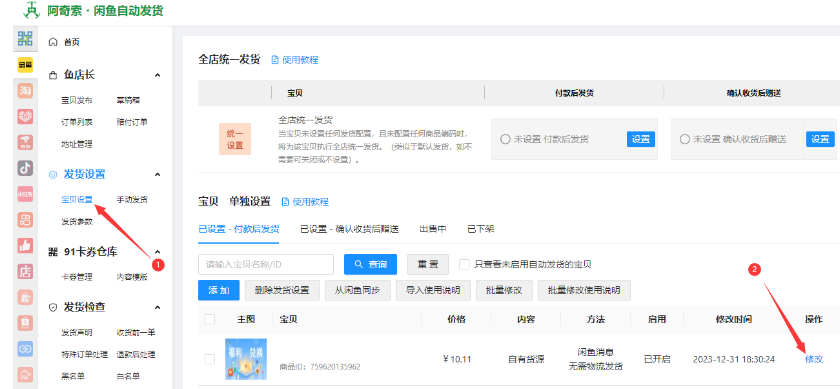Image resolution: width=840 pixels, height=389 pixels.
Task: Open the 已设置 - 付款后发货 tab
Action: coord(238,229)
